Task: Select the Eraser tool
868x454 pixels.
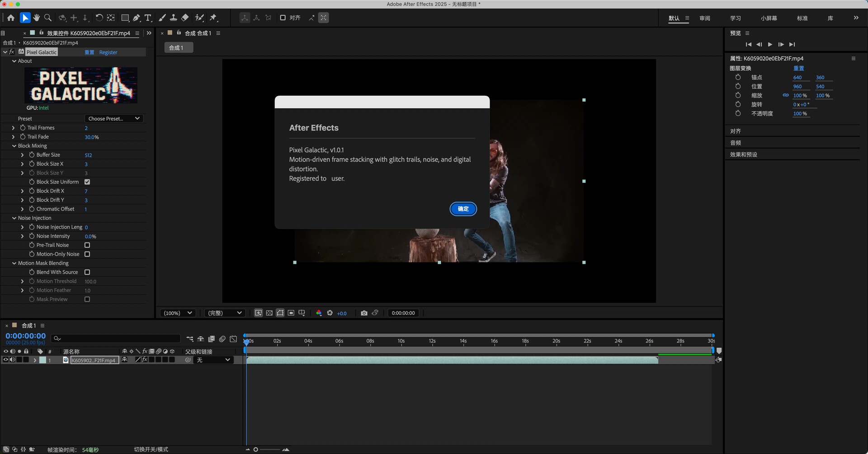Action: 185,18
